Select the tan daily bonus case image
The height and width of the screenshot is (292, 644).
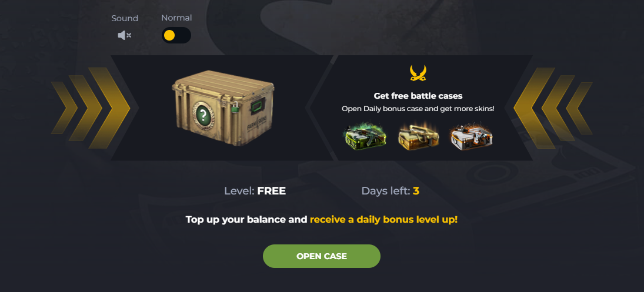223,108
